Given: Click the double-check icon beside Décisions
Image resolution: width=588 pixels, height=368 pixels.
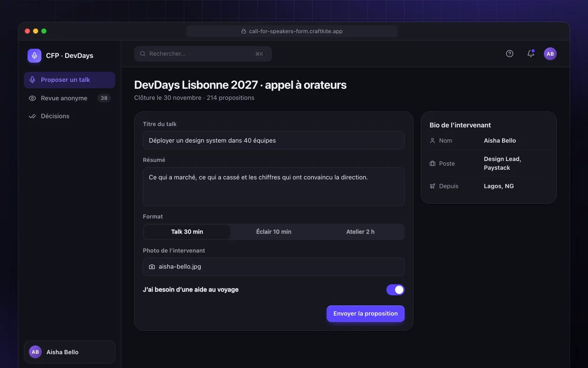Looking at the screenshot, I should coord(32,116).
